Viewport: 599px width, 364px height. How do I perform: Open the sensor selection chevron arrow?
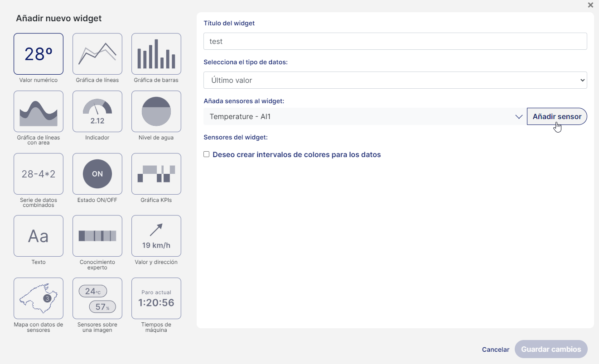(x=519, y=116)
